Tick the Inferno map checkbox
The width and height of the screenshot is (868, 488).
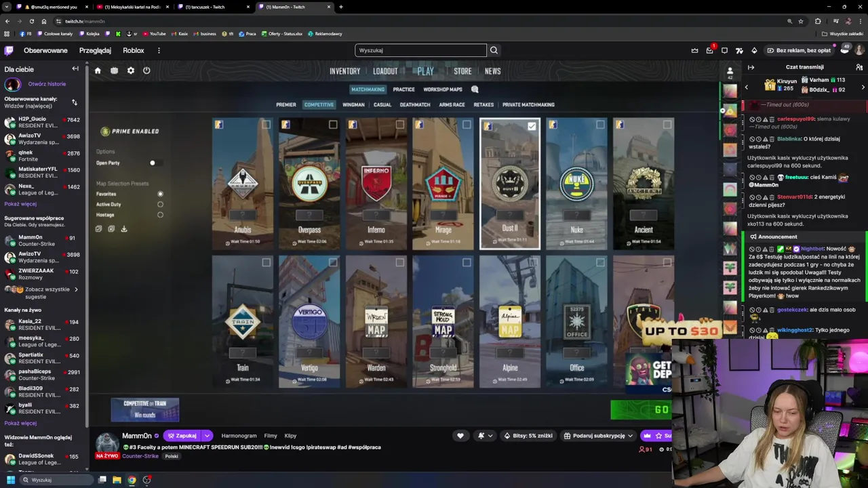coord(400,125)
